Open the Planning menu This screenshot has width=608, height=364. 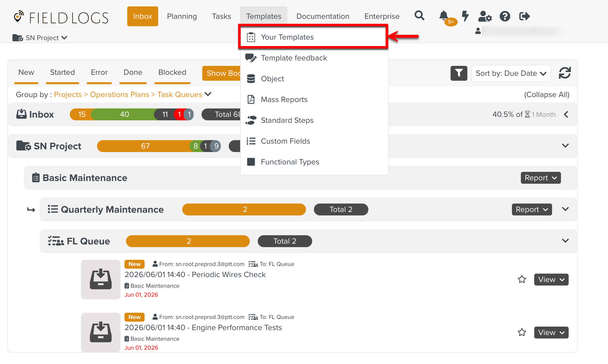coord(182,16)
